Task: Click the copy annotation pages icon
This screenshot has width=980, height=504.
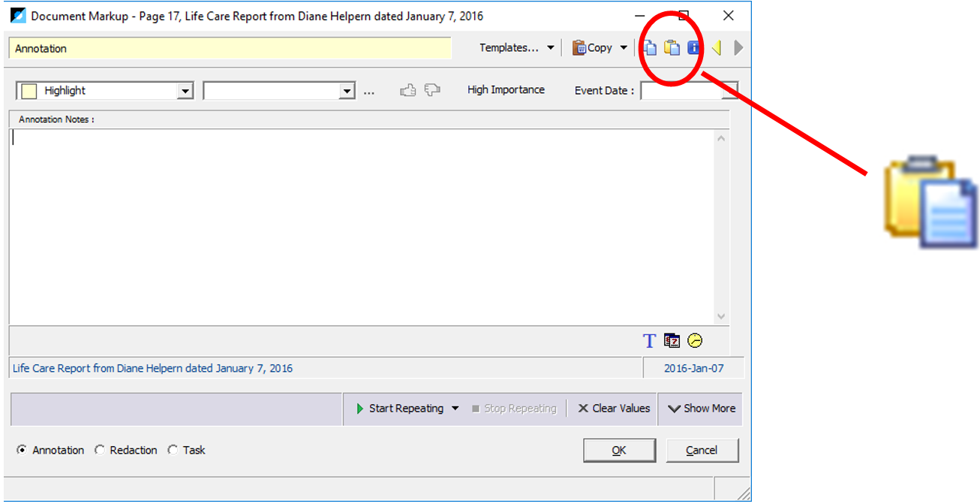Action: [x=650, y=48]
